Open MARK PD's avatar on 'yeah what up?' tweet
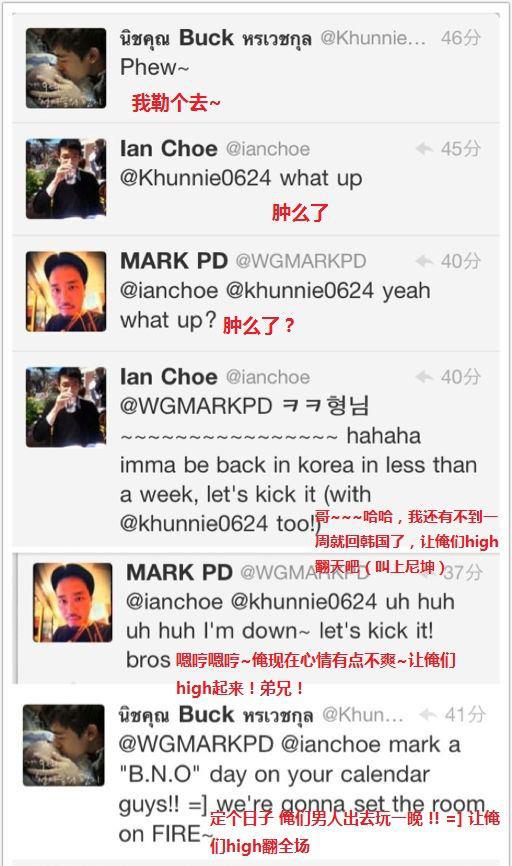512x866 pixels. [66, 292]
